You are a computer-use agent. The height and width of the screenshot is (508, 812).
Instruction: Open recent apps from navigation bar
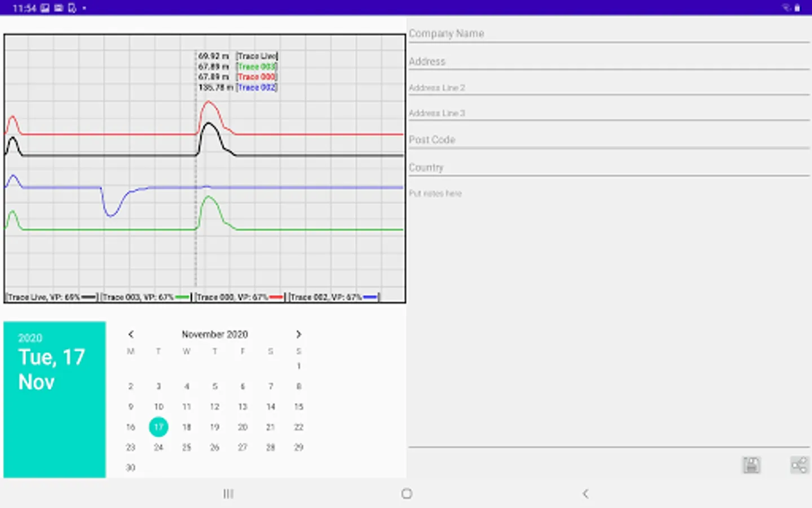pos(228,494)
